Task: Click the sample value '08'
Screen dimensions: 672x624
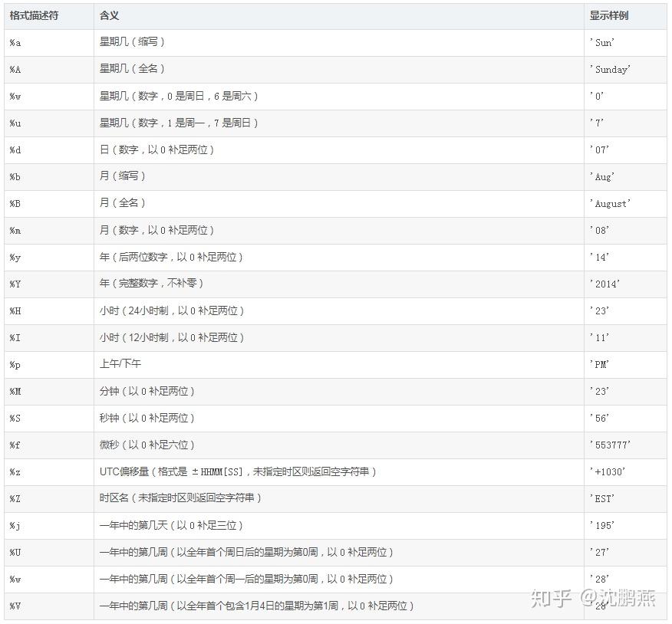Action: pos(599,231)
